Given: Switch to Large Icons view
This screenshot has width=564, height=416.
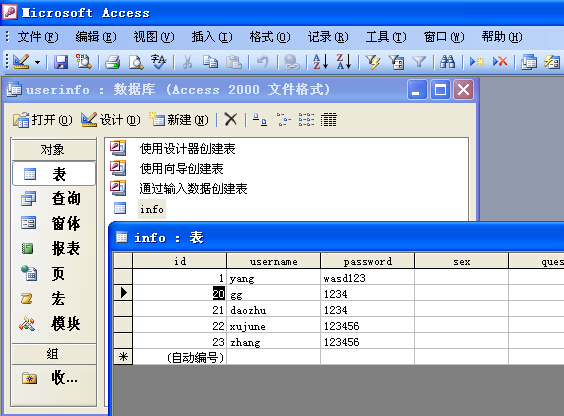Looking at the screenshot, I should tap(260, 119).
